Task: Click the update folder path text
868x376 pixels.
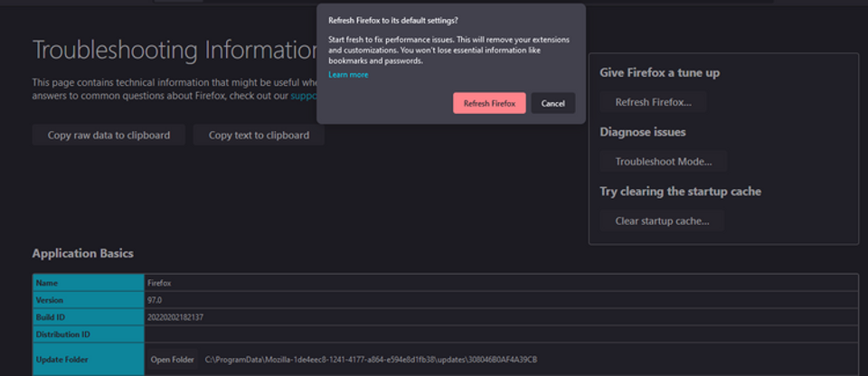Action: point(371,360)
